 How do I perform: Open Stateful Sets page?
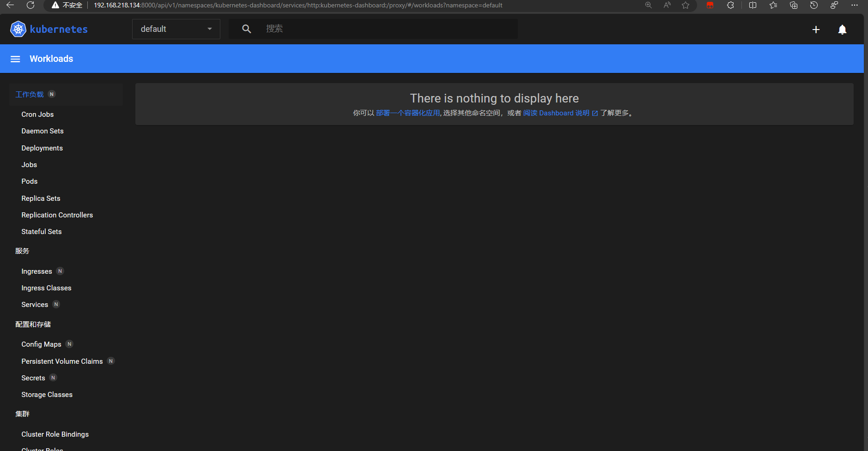coord(42,232)
